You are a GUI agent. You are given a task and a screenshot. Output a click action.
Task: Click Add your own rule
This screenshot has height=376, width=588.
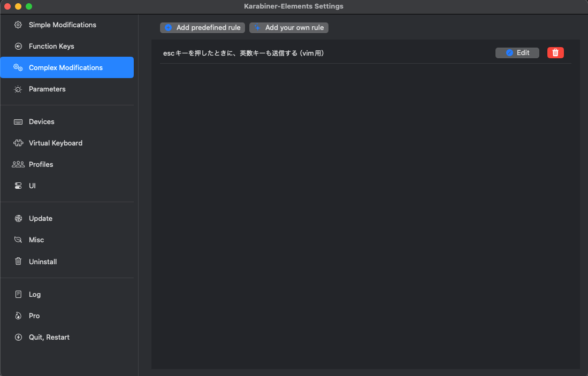click(288, 28)
